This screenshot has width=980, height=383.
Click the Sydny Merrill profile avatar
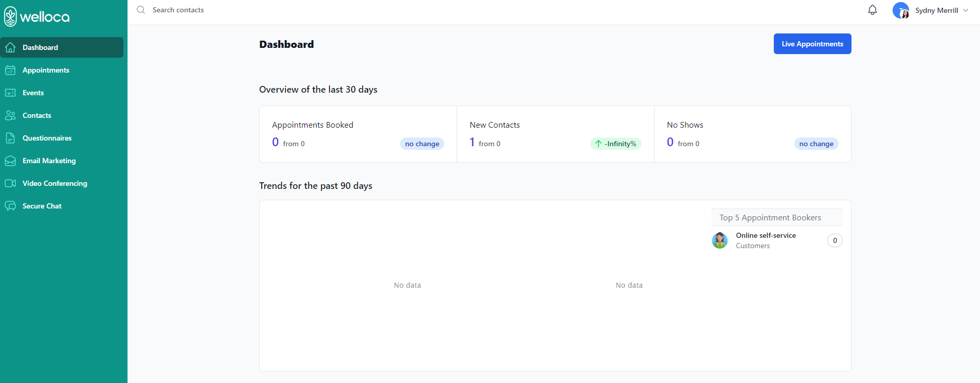[x=901, y=10]
